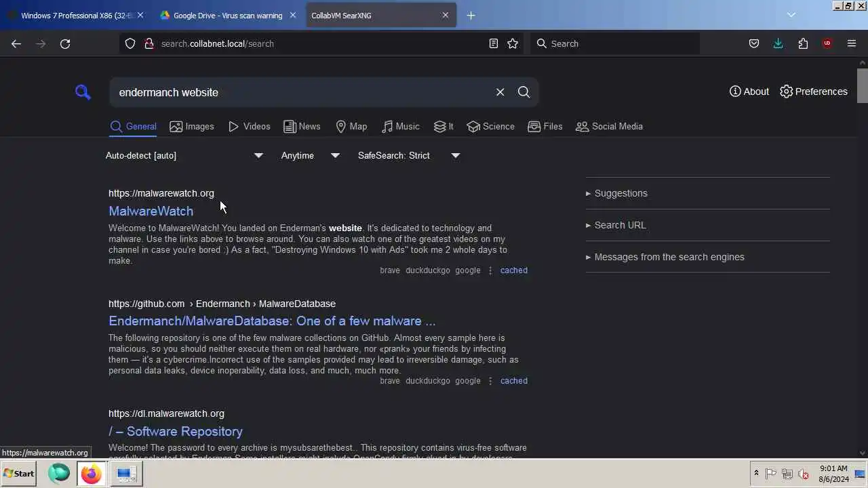868x488 pixels.
Task: Select the Videos search category
Action: (x=250, y=126)
